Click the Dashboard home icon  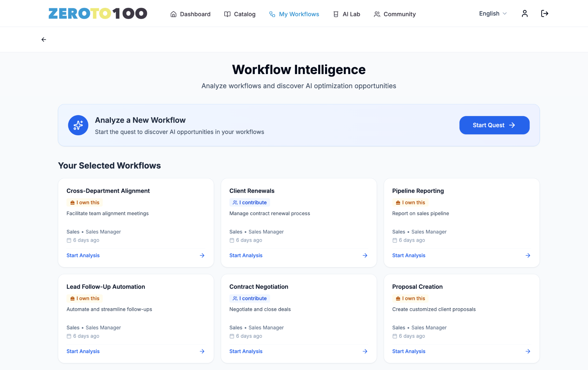pyautogui.click(x=174, y=14)
